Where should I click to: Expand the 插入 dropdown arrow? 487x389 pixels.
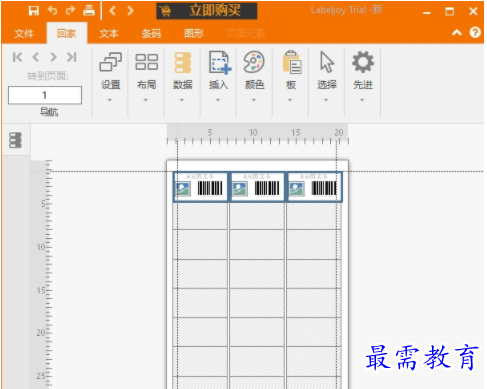218,100
